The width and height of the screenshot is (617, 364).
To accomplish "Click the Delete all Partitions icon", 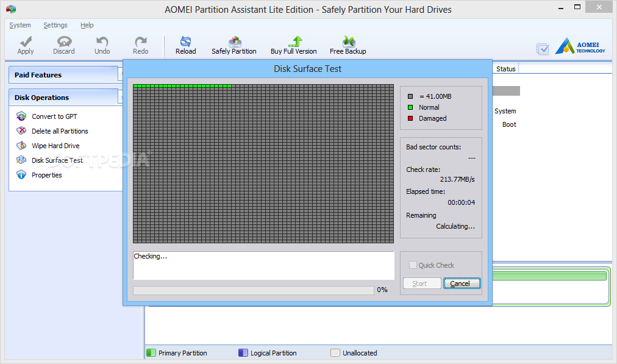I will (21, 130).
